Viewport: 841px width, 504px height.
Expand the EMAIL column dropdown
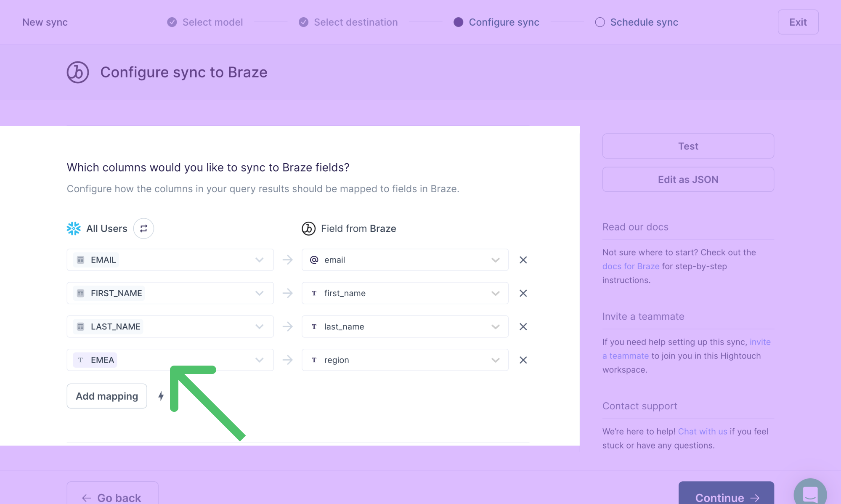click(260, 259)
